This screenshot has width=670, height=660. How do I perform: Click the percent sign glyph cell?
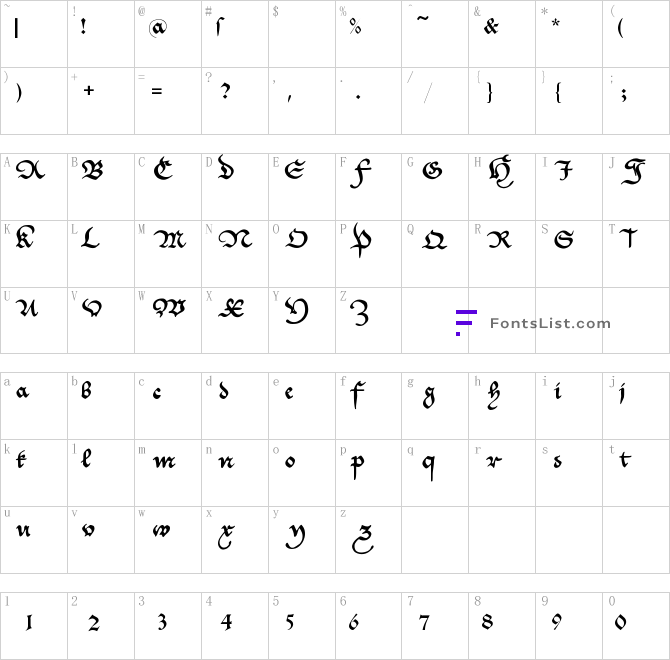pyautogui.click(x=368, y=34)
